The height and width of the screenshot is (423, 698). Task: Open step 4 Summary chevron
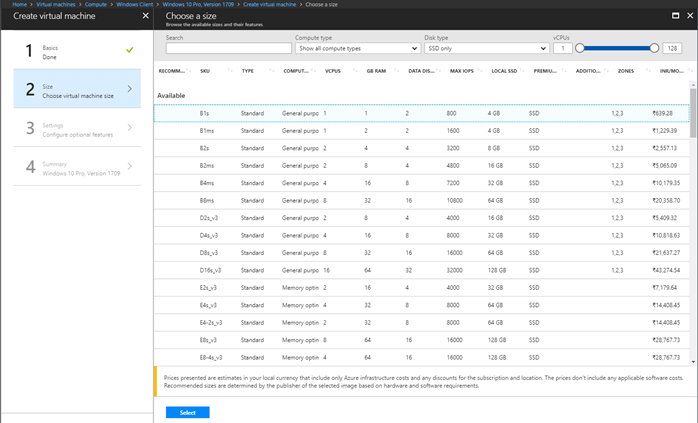[x=130, y=167]
